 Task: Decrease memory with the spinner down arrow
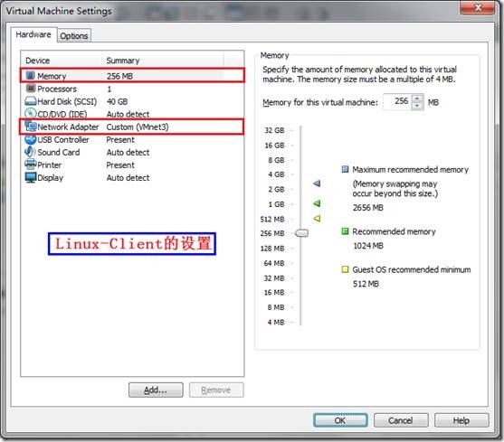pos(417,106)
